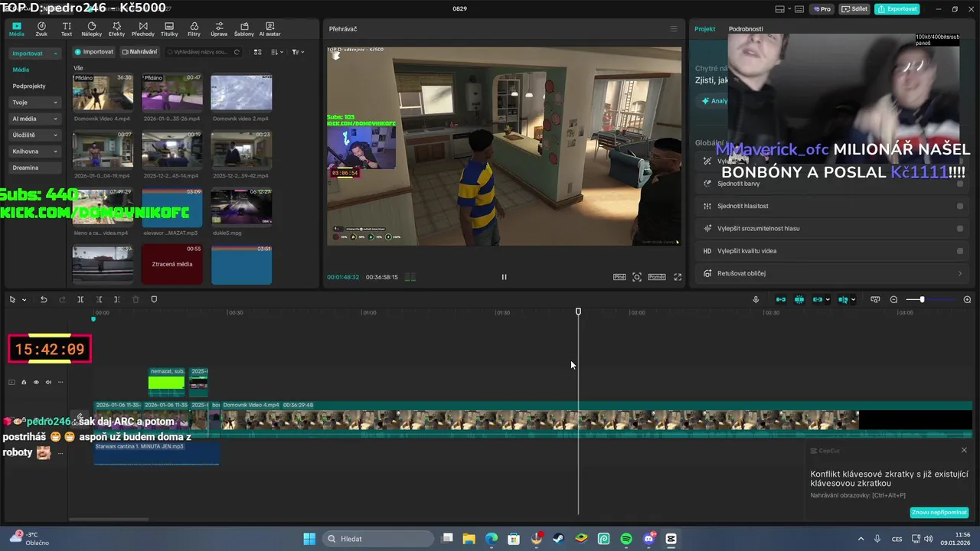Click the delete-right trim icon
Screen dimensions: 980x551
tap(116, 299)
